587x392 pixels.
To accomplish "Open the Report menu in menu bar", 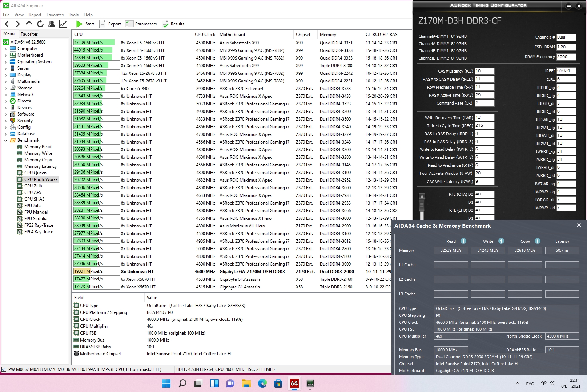I will (35, 15).
